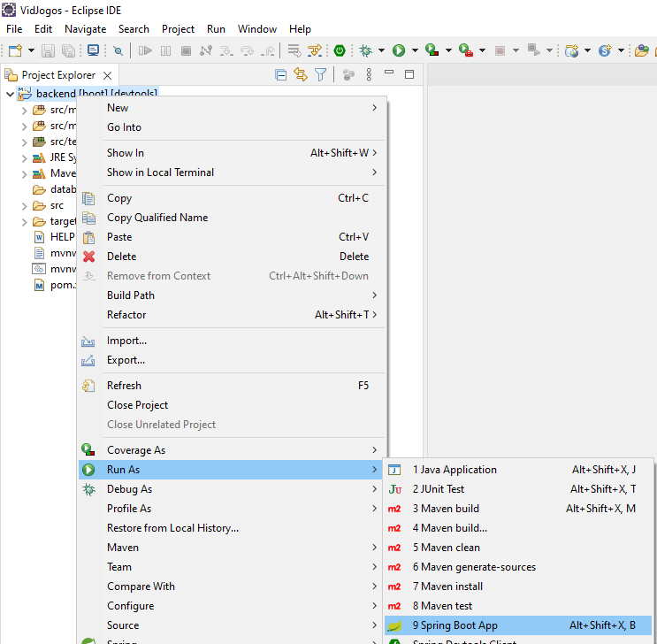Toggle Use Step Filters toolbar icon
The height and width of the screenshot is (644, 657).
[x=315, y=50]
